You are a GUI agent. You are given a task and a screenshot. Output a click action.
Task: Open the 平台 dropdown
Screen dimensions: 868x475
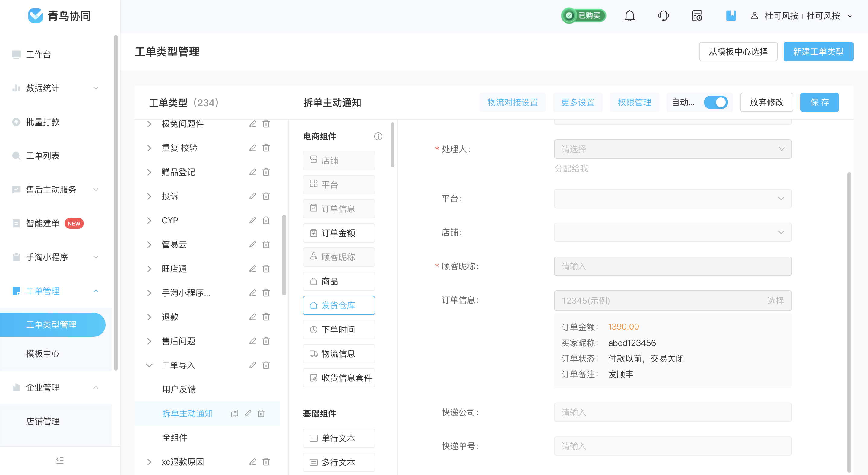pos(673,199)
